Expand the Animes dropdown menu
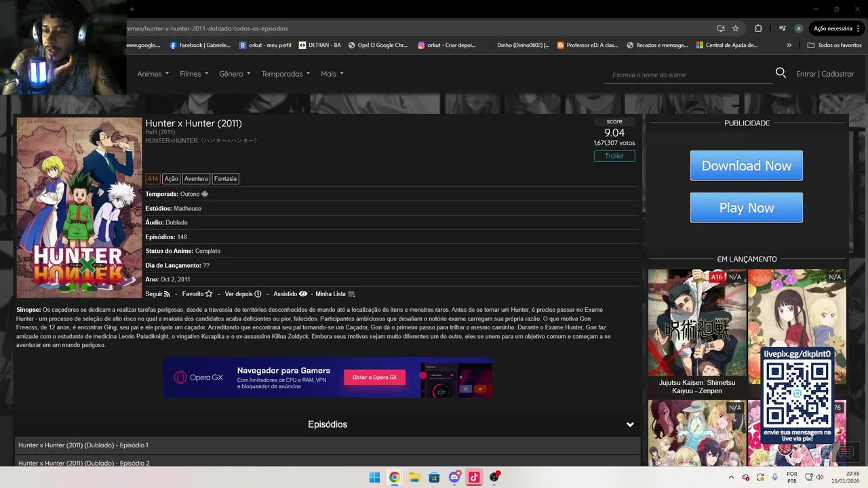Viewport: 868px width, 488px height. pos(153,73)
